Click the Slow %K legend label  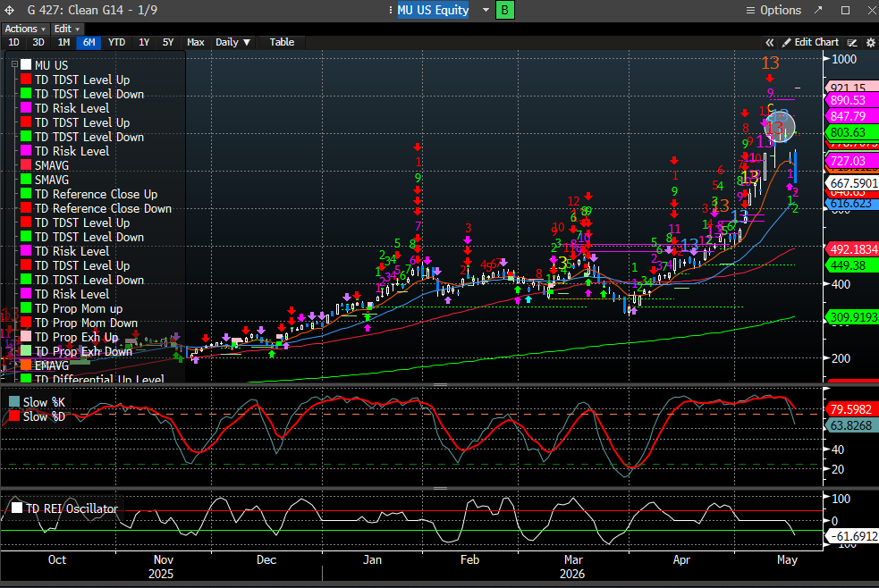tap(44, 403)
